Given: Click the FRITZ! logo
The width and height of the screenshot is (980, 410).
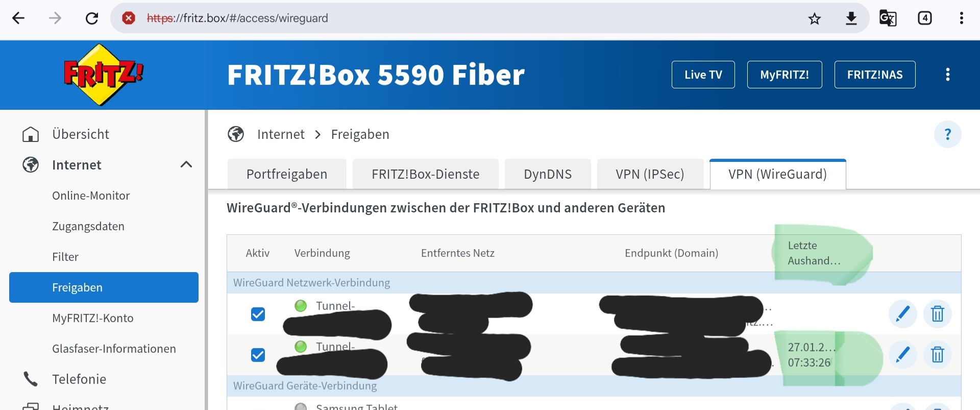Looking at the screenshot, I should (104, 75).
